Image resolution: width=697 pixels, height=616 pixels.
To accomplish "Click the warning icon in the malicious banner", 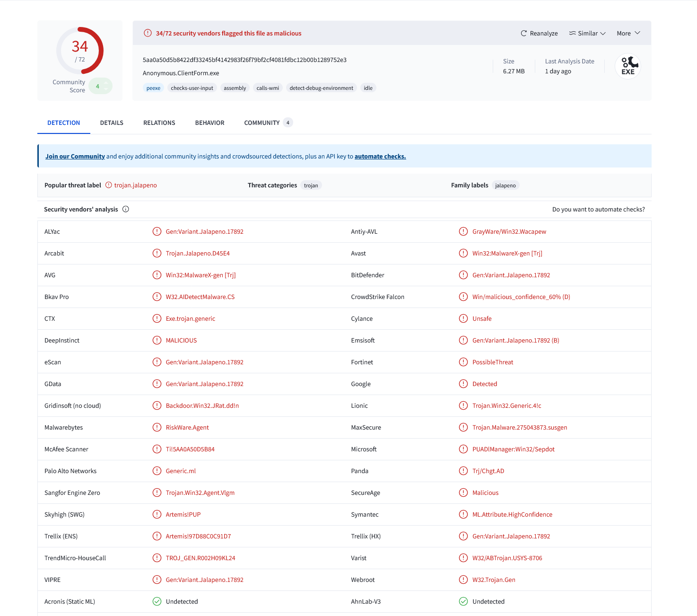I will point(148,33).
